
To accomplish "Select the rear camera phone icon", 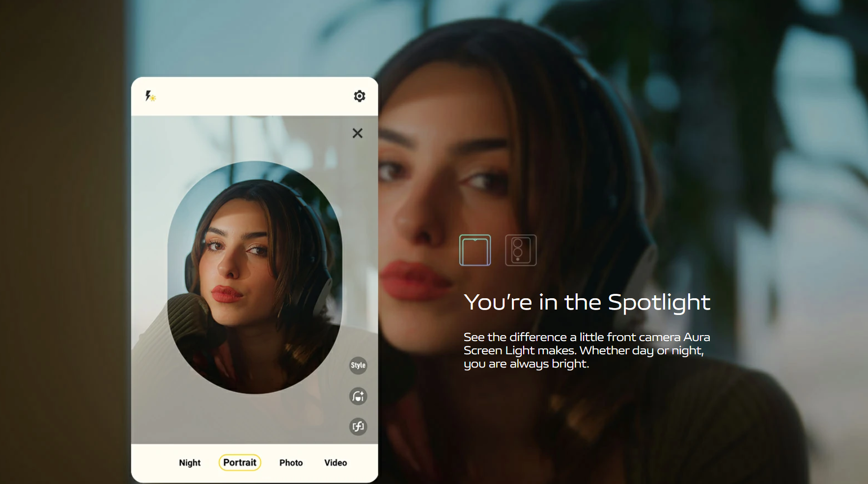I will tap(521, 250).
